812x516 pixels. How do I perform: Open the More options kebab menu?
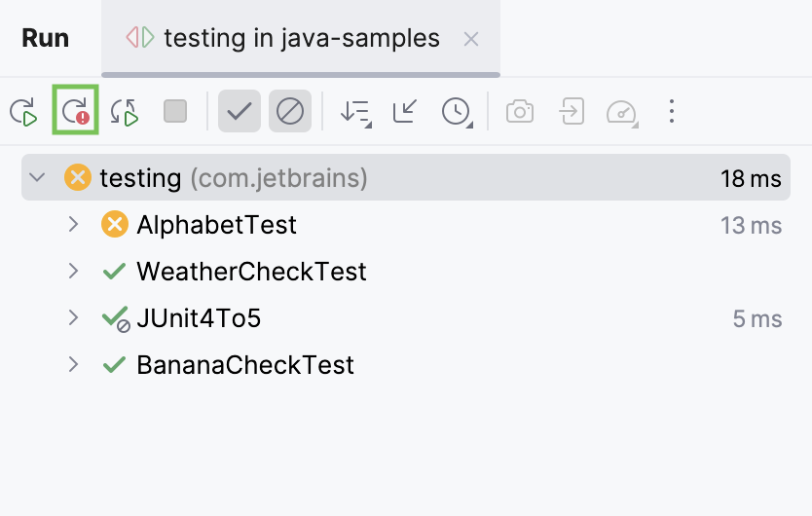tap(671, 112)
